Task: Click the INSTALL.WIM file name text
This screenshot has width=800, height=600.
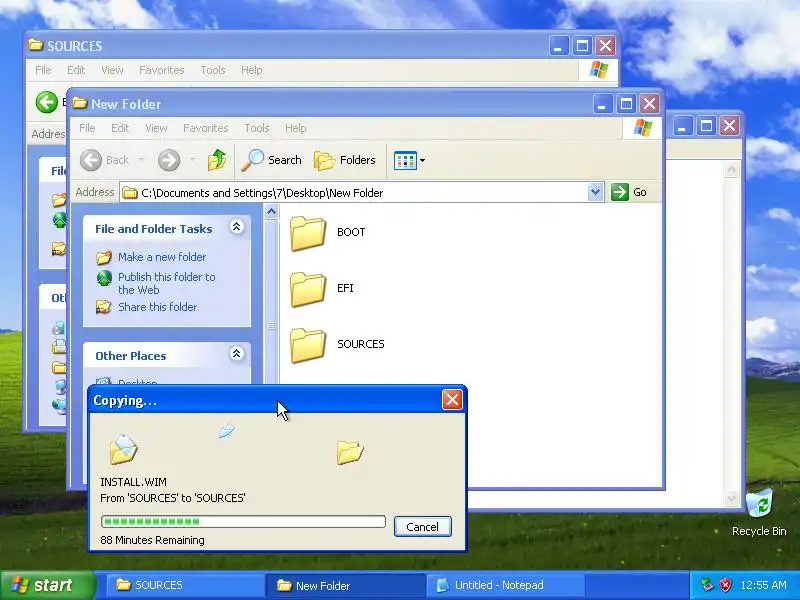Action: pos(133,482)
